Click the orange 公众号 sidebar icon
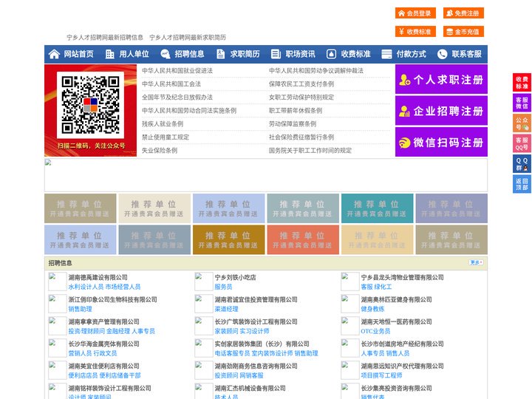532x399 pixels. click(x=522, y=123)
